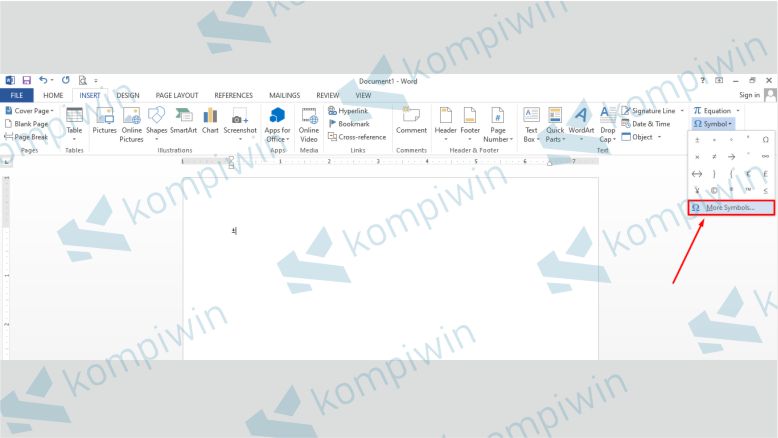The image size is (778, 438).
Task: Click the tab selector at ruler corner
Action: (x=6, y=162)
